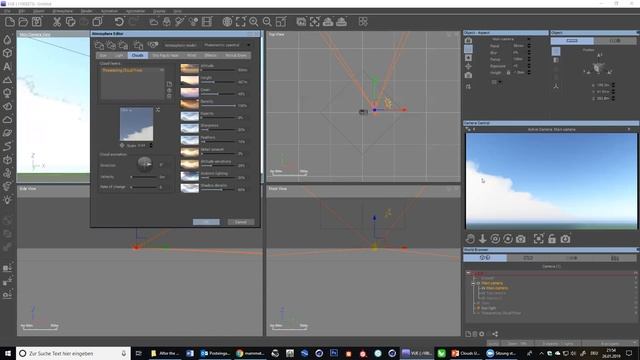
Task: Select the water drop tool in left toolbar
Action: 7,40
